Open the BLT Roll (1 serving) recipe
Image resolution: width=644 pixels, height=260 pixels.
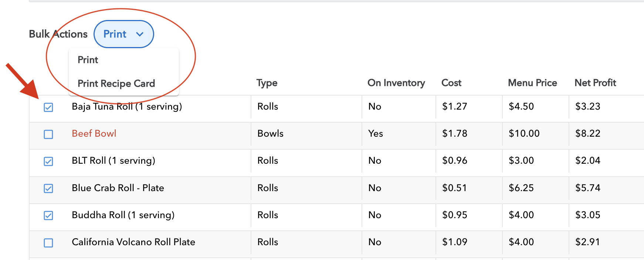(113, 161)
